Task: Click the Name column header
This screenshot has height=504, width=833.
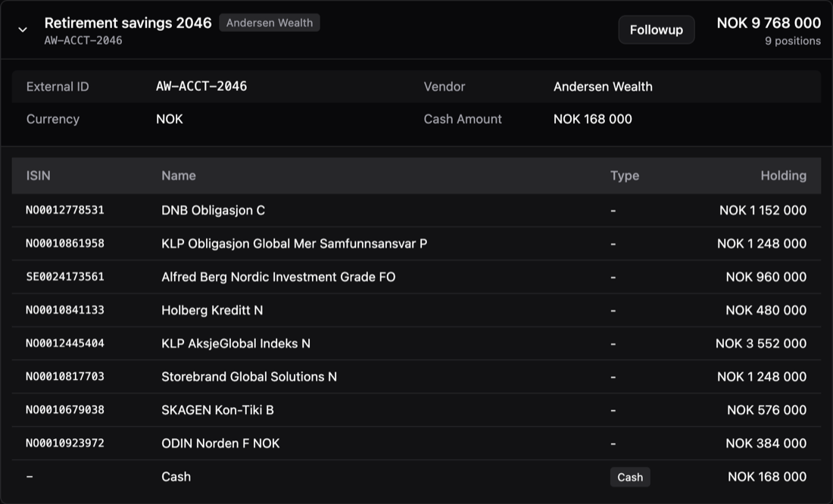Action: (179, 176)
